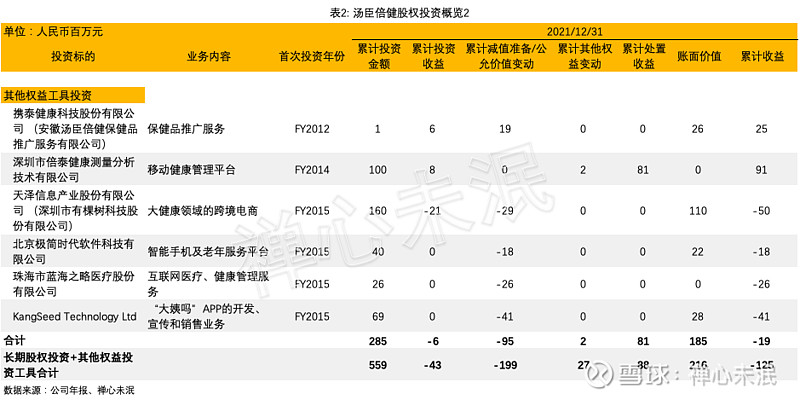Click the cumulative return 91
The height and width of the screenshot is (400, 800).
761,170
